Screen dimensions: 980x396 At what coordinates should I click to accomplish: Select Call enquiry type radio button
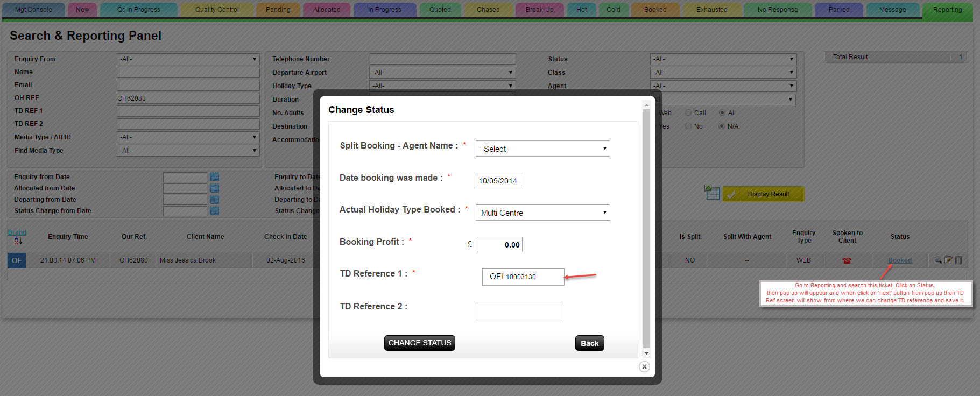[x=688, y=113]
